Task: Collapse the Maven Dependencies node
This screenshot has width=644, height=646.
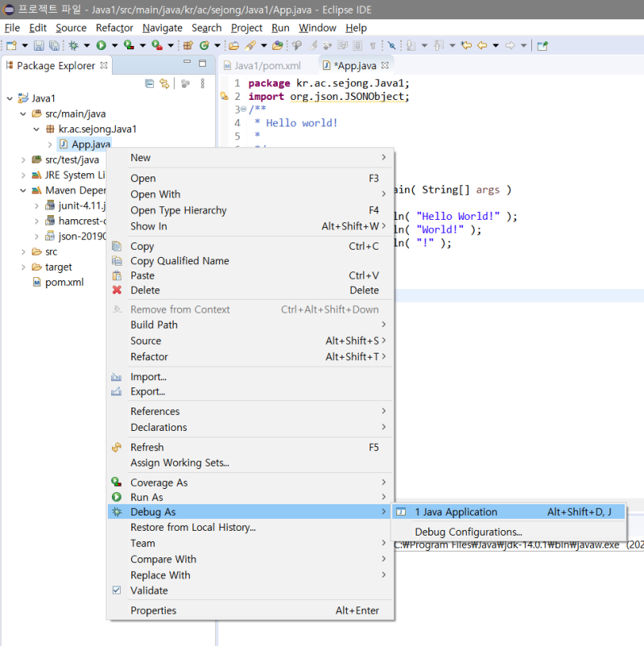Action: (23, 190)
